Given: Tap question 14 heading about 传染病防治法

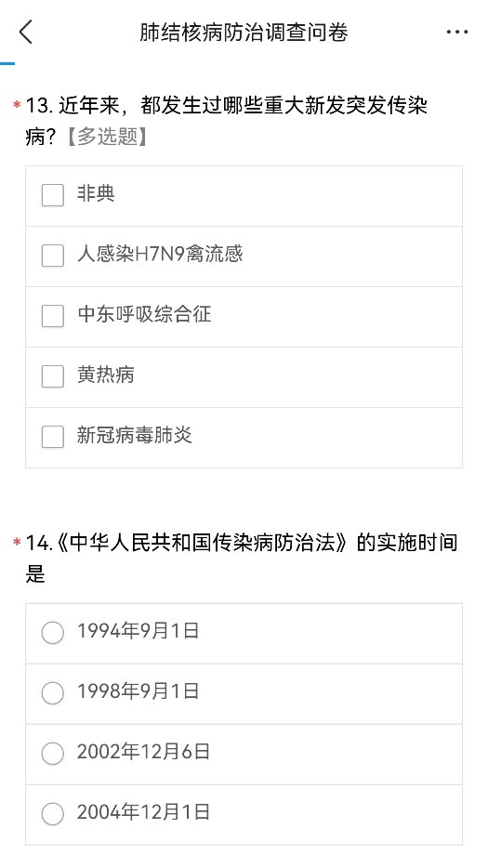Looking at the screenshot, I should point(242,558).
